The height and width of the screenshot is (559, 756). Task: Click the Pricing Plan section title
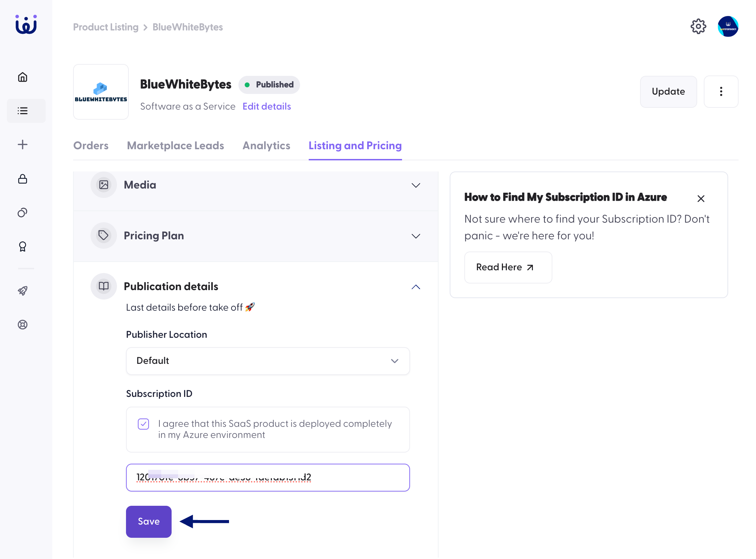click(154, 235)
